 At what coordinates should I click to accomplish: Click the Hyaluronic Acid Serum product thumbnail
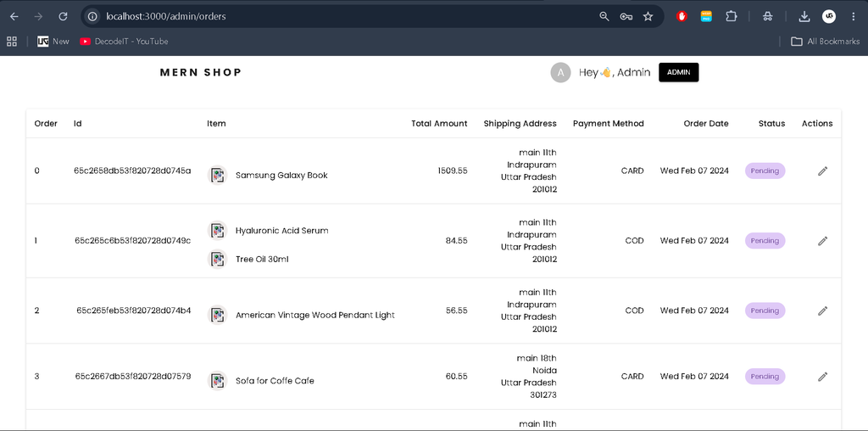pos(218,231)
